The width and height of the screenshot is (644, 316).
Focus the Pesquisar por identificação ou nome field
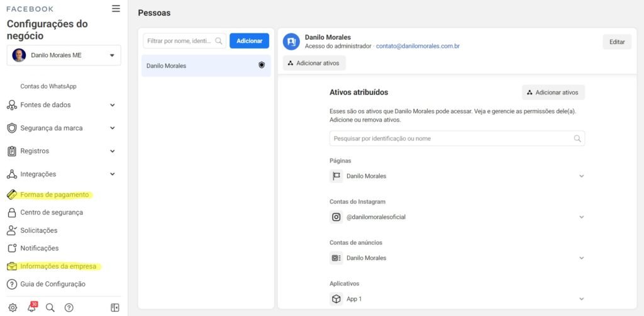[x=451, y=138]
